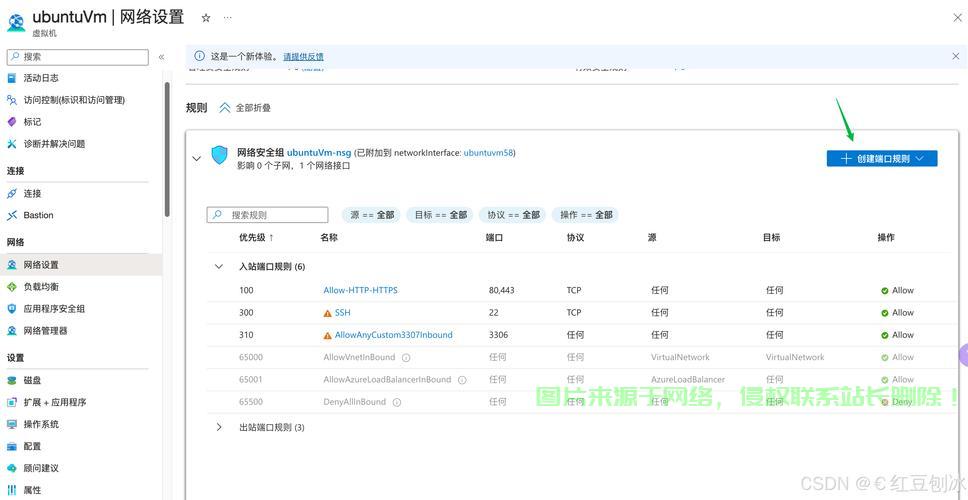This screenshot has height=500, width=968.
Task: Click info icon next to DenyAllInBound
Action: pyautogui.click(x=397, y=402)
